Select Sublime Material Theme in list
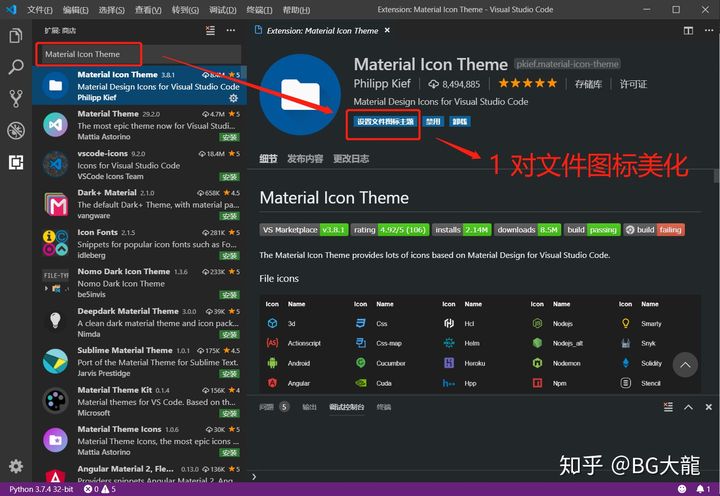The width and height of the screenshot is (720, 496). (139, 362)
